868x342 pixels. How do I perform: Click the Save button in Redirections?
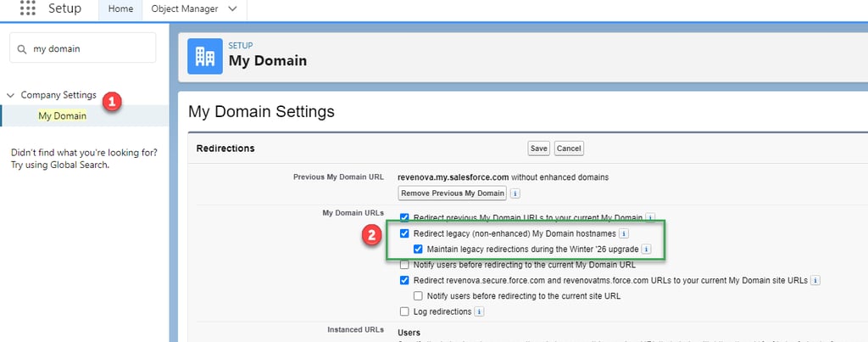click(538, 149)
